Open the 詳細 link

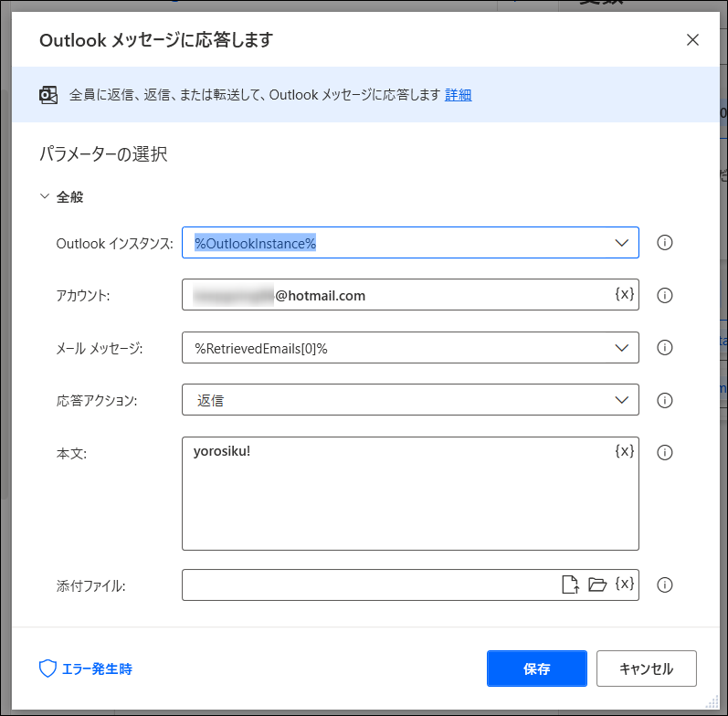(458, 95)
